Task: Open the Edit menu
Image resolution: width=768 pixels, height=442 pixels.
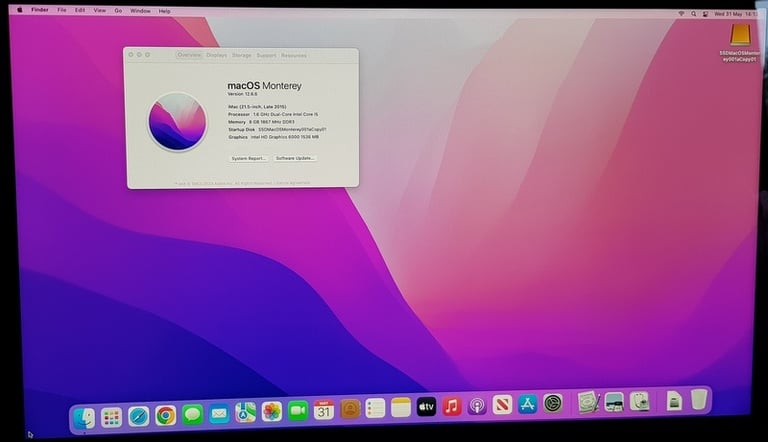Action: click(80, 10)
